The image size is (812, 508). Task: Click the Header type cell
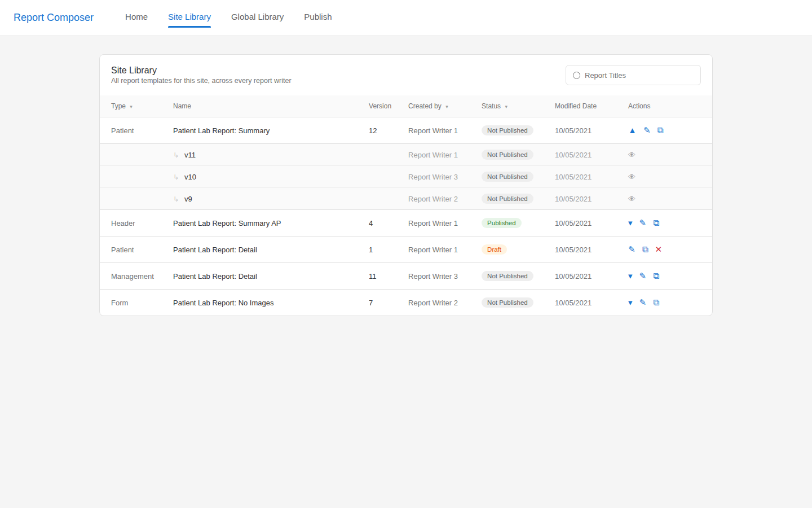point(123,223)
